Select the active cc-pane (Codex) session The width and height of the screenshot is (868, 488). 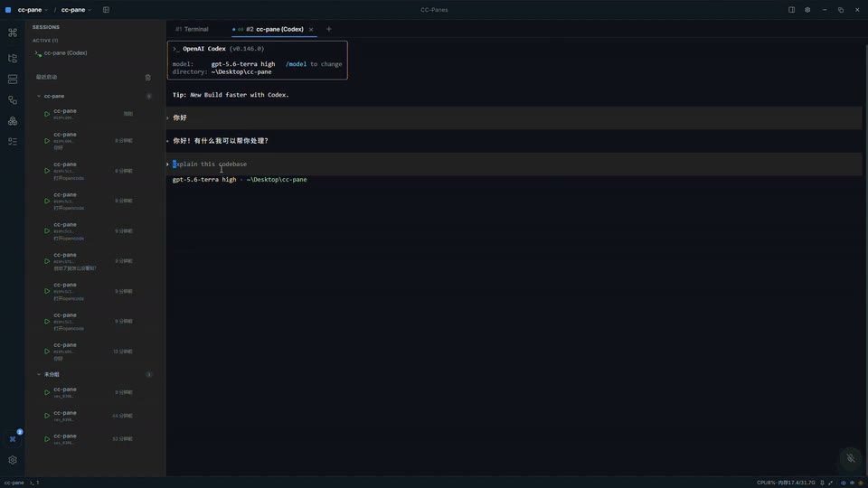click(93, 53)
